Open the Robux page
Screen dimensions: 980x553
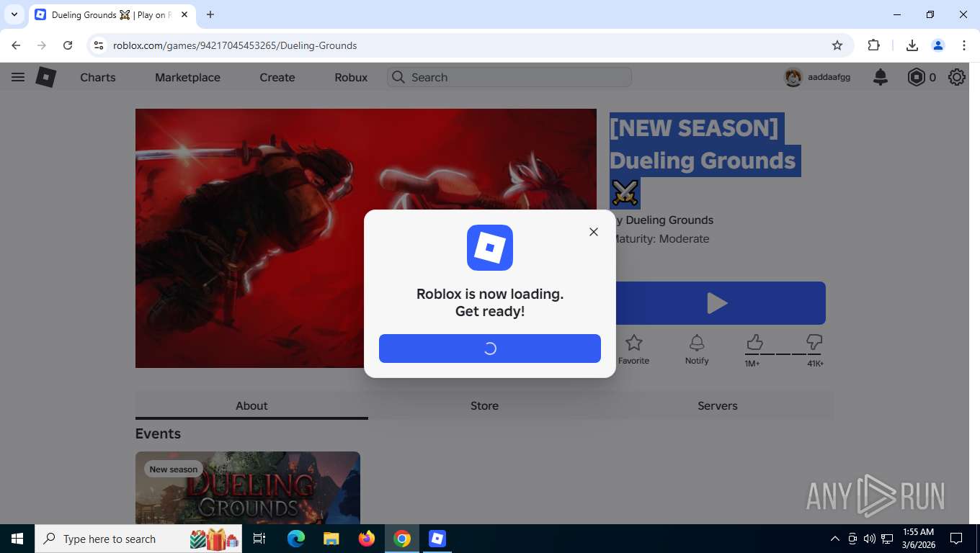coord(351,77)
